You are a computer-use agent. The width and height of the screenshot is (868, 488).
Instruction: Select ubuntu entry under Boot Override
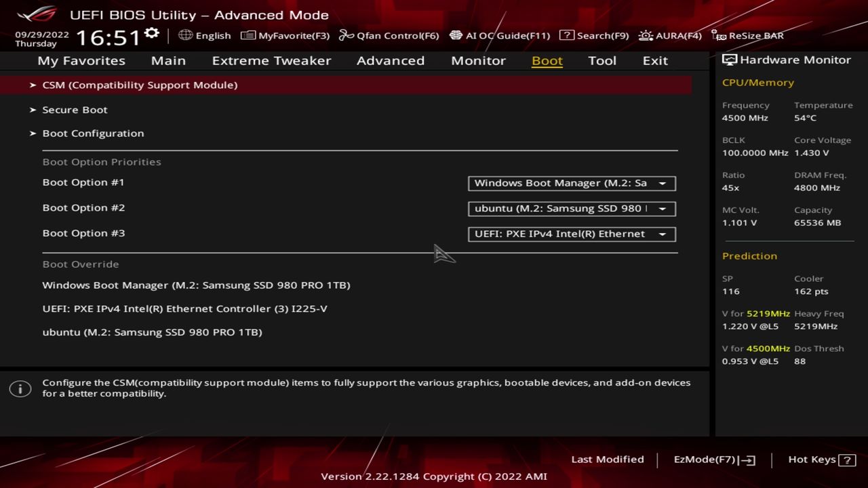coord(152,332)
